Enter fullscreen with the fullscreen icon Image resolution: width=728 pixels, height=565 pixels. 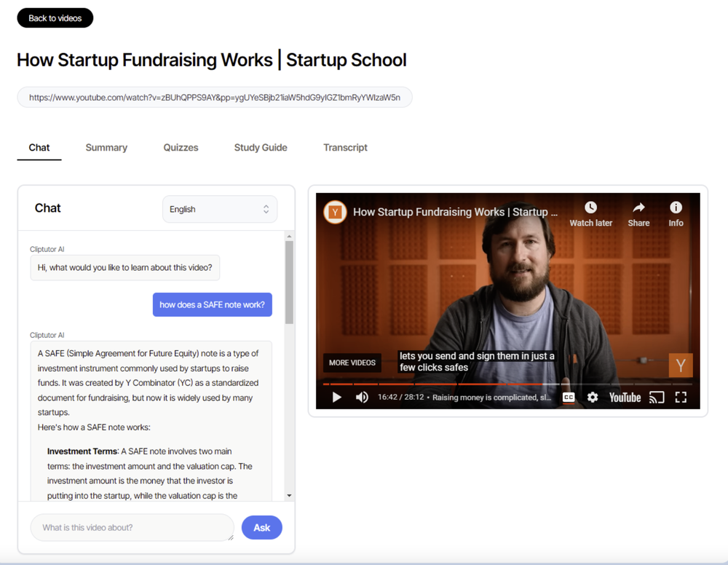point(681,398)
